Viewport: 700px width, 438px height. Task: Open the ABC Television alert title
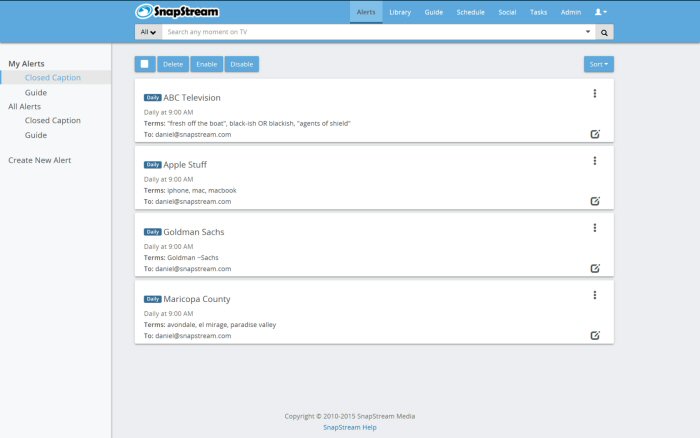pyautogui.click(x=192, y=97)
